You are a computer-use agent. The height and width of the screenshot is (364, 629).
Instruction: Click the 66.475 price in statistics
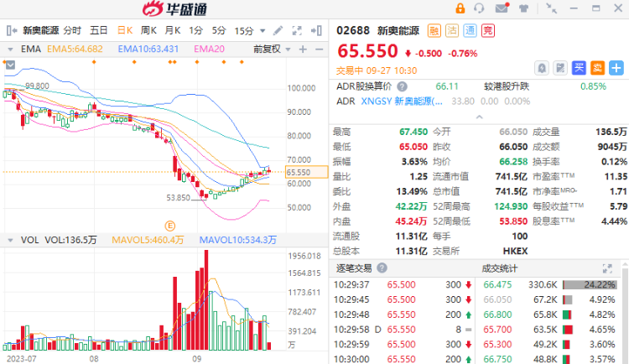pos(497,284)
